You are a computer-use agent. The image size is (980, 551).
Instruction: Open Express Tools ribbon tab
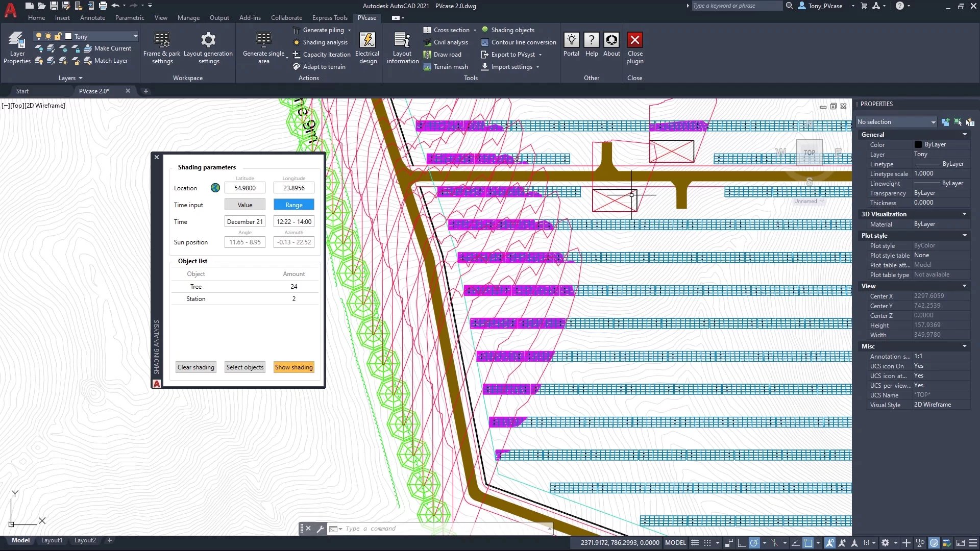[330, 18]
